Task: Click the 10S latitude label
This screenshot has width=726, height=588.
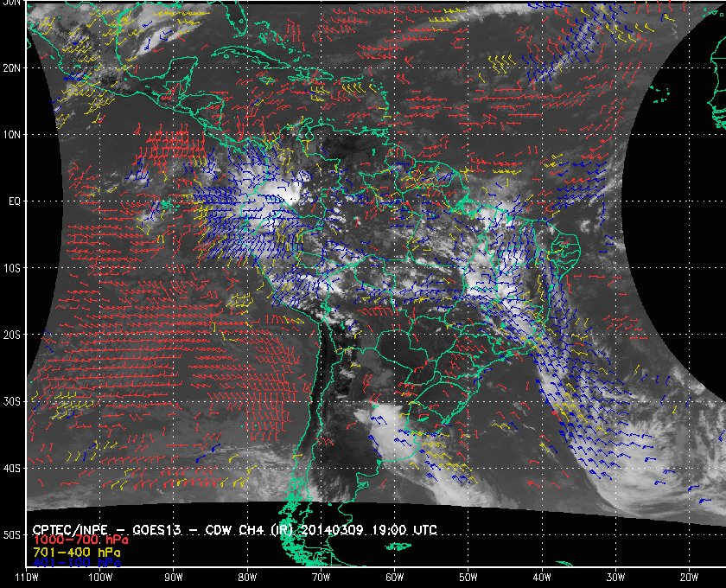Action: (12, 268)
